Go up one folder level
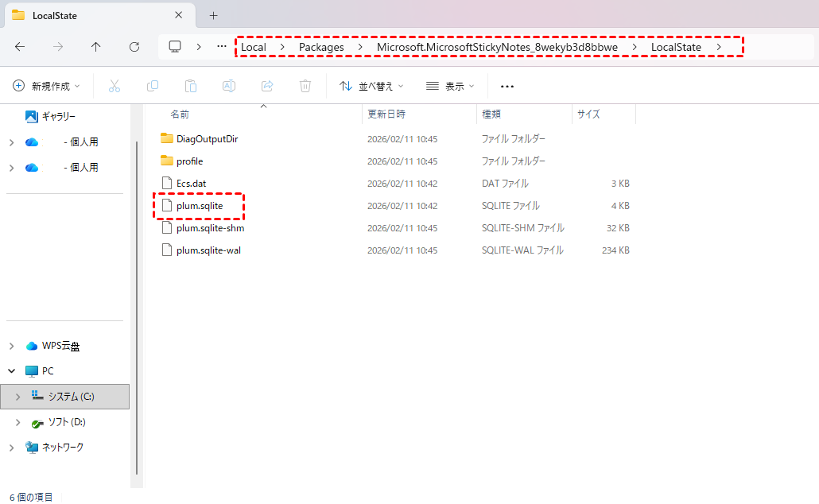 [96, 47]
